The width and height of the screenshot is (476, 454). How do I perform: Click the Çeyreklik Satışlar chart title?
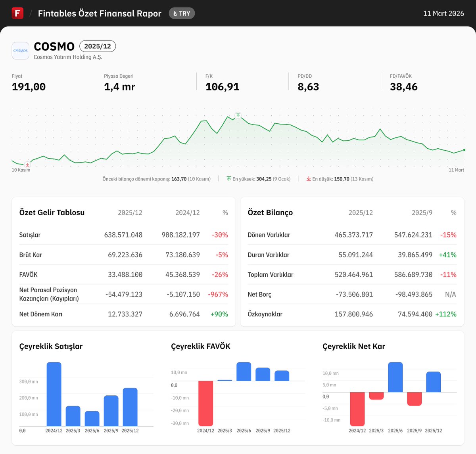coord(51,346)
